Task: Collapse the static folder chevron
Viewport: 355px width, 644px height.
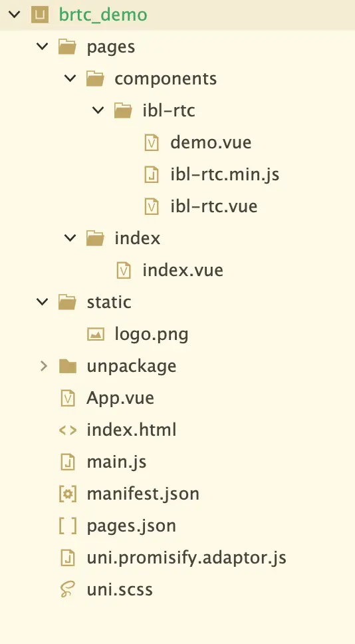Action: pos(43,302)
